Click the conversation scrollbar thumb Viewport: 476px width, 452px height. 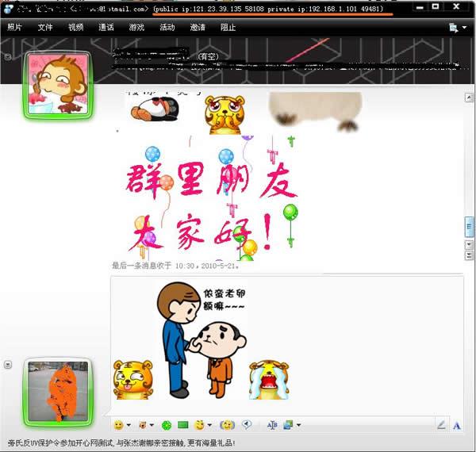[469, 226]
